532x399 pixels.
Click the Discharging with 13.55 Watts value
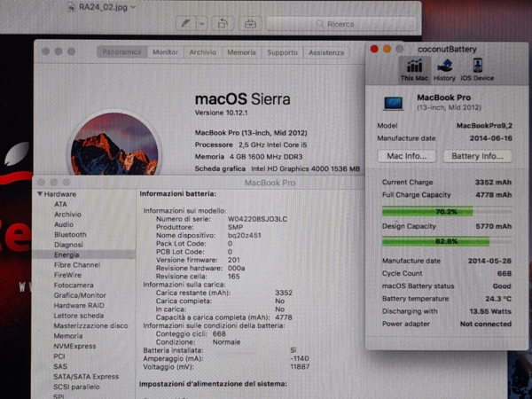click(490, 311)
